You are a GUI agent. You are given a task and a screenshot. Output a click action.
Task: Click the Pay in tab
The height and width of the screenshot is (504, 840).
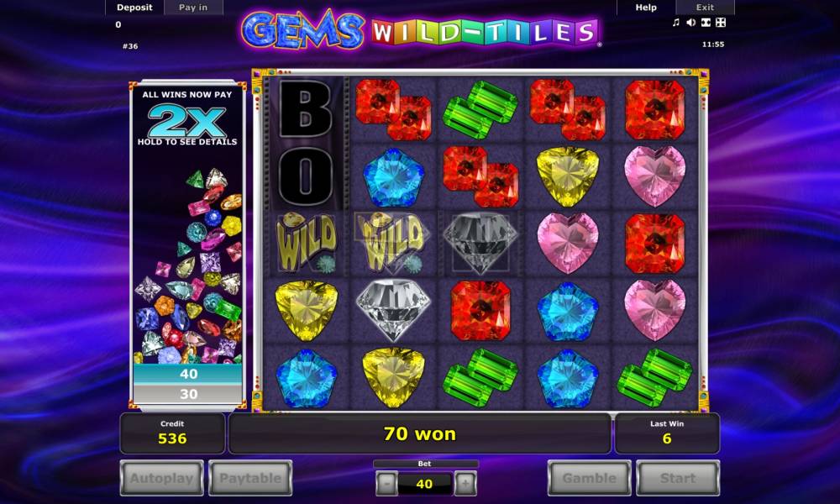pos(193,8)
